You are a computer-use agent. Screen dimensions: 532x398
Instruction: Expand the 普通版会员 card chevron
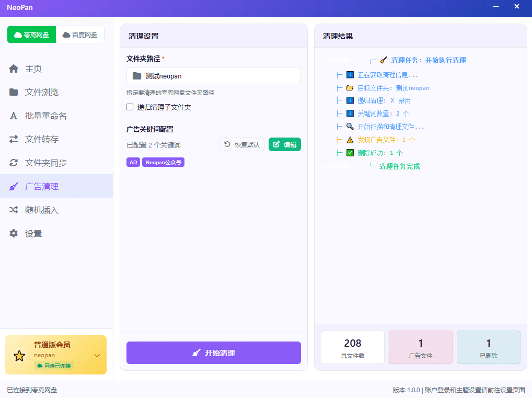[x=97, y=356]
